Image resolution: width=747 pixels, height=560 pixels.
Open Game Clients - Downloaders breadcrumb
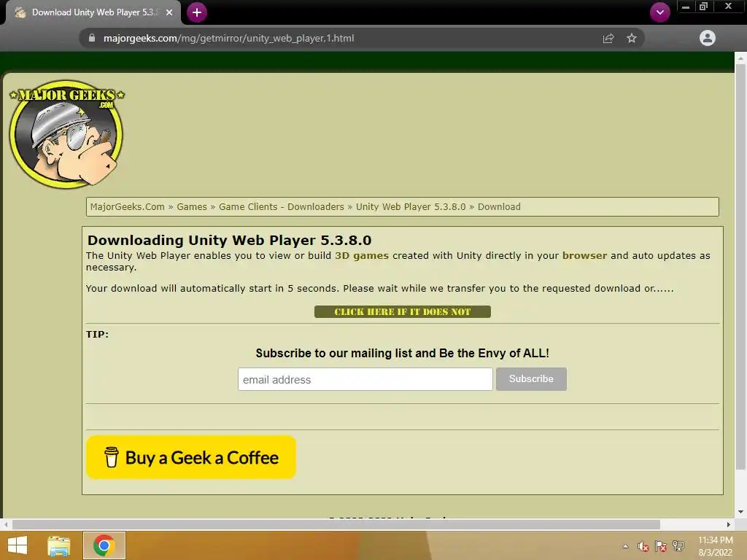click(281, 206)
